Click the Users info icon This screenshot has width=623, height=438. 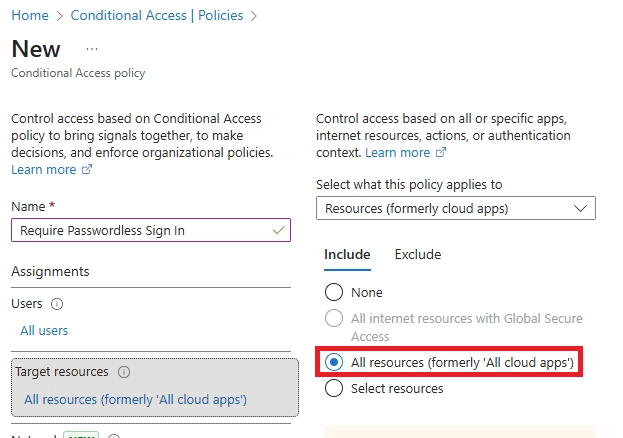click(x=57, y=304)
